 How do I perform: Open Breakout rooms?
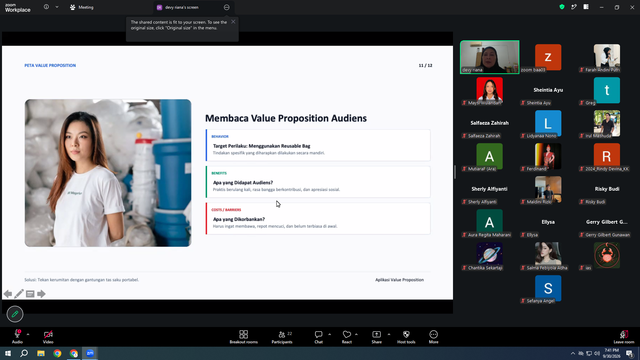tap(244, 337)
